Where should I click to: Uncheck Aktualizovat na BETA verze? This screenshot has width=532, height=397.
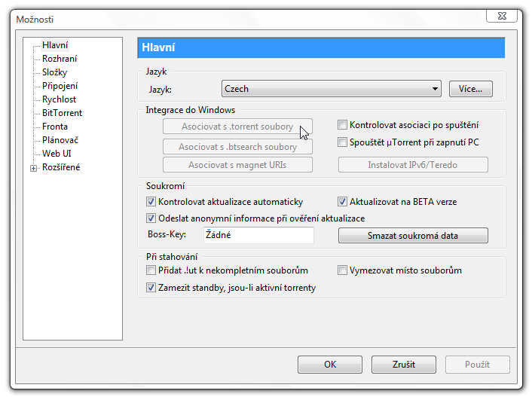[x=342, y=202]
